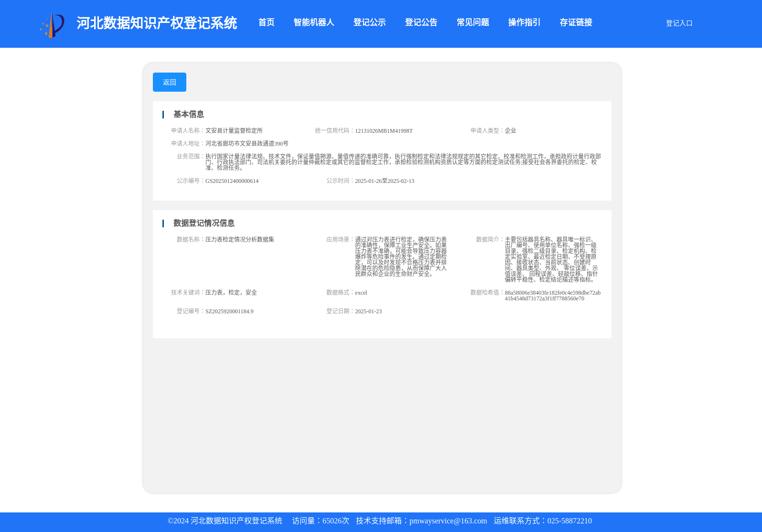Open 存证链接 nav item
Image resolution: width=762 pixels, height=532 pixels.
(x=576, y=22)
